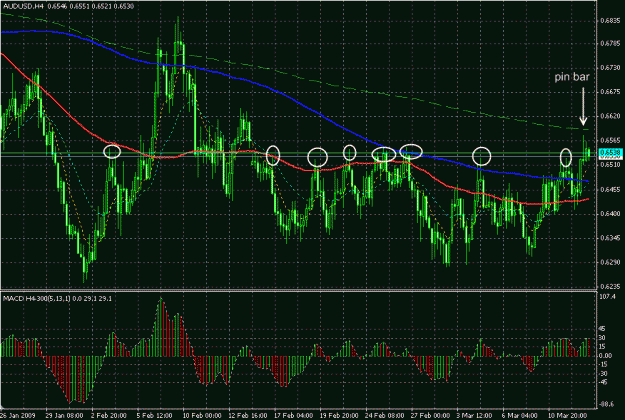Click the 12 Feb 16:00 time label
The width and height of the screenshot is (625, 420).
point(248,416)
